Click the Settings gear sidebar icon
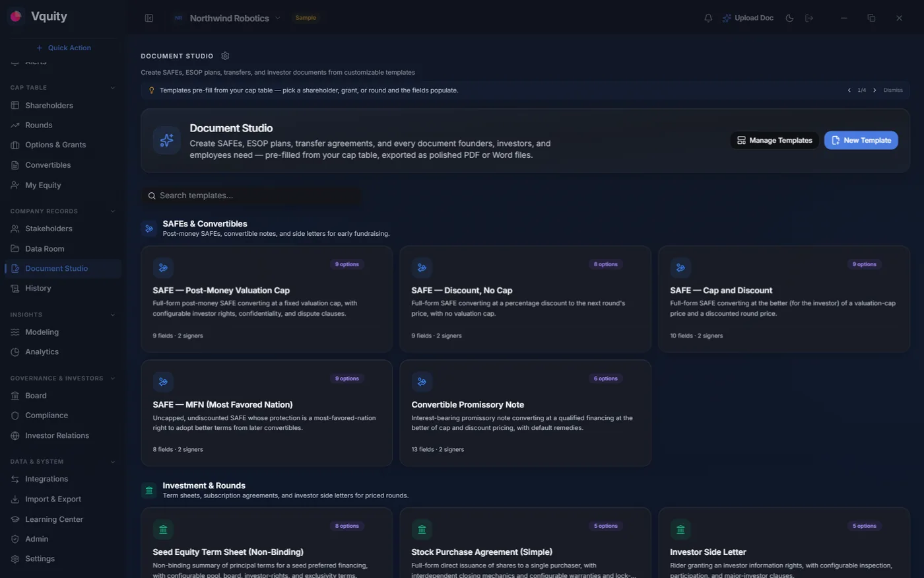The width and height of the screenshot is (924, 578). pos(15,559)
